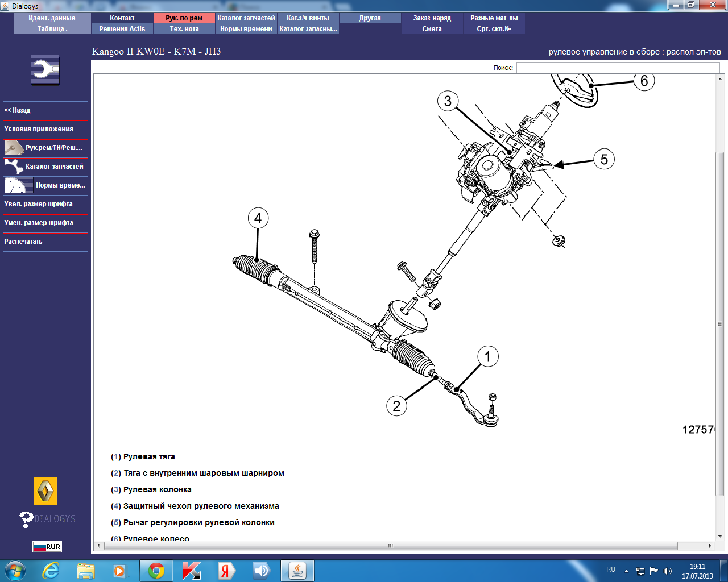The width and height of the screenshot is (728, 582).
Task: Open Рук.рем/ТН/Реш... in the sidebar
Action: click(x=45, y=148)
